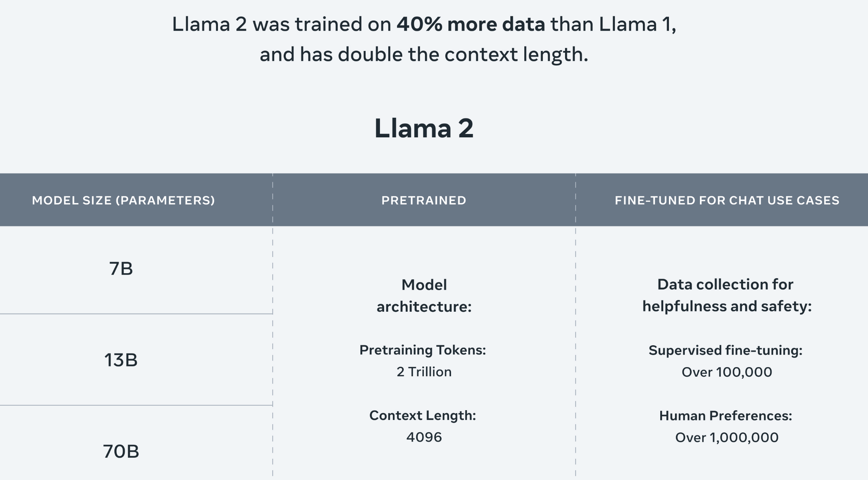Viewport: 868px width, 480px height.
Task: Click the "Context Length:" label
Action: [423, 415]
